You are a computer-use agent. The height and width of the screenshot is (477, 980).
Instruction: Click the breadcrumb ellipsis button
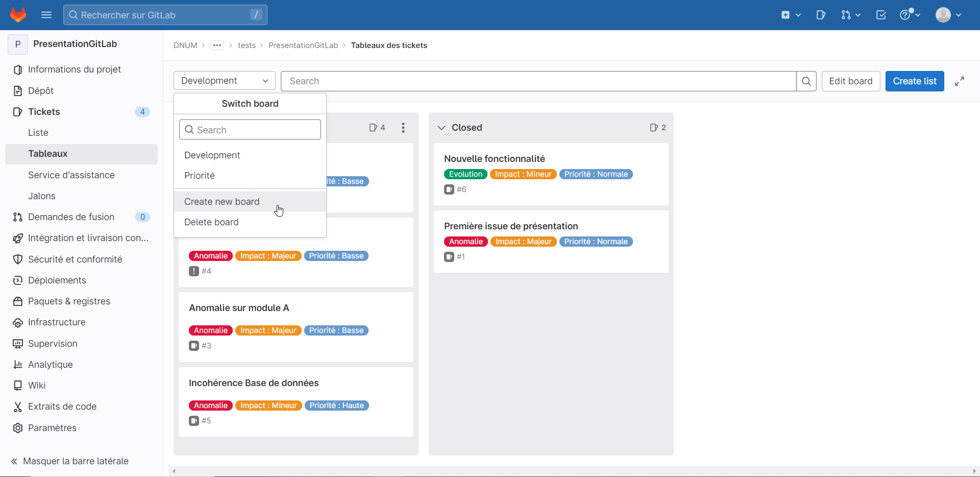217,45
